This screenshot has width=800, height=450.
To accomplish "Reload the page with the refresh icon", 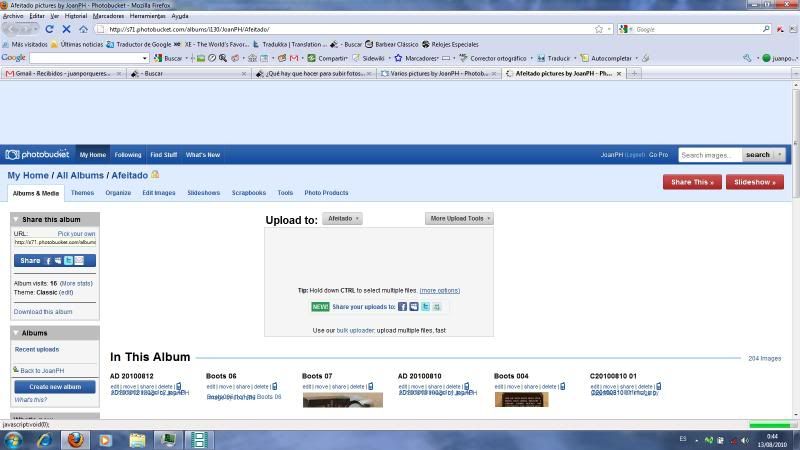I will pyautogui.click(x=49, y=29).
